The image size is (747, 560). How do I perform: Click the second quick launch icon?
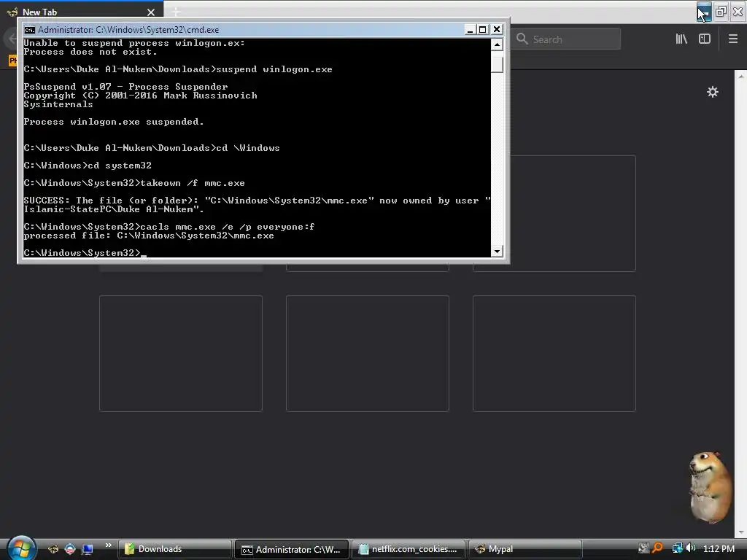coord(70,549)
